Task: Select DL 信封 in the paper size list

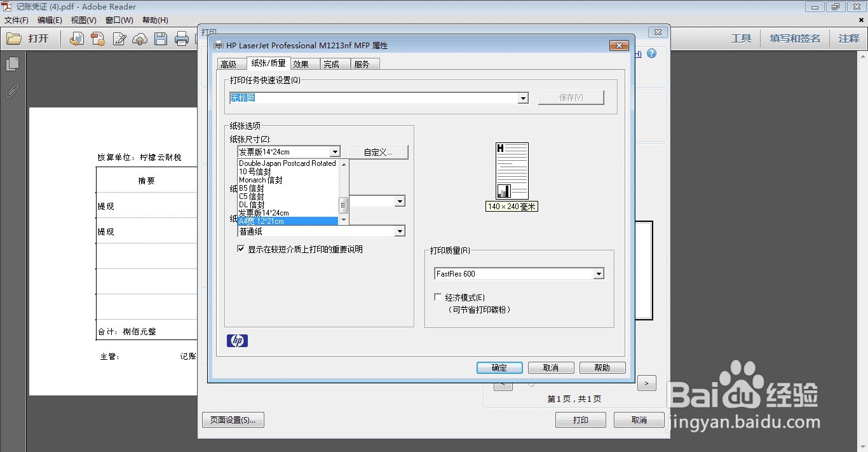Action: click(287, 205)
